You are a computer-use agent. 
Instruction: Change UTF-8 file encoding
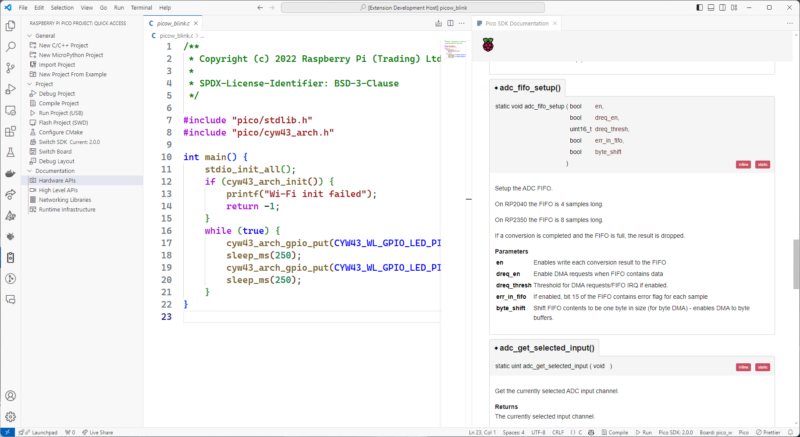point(538,432)
